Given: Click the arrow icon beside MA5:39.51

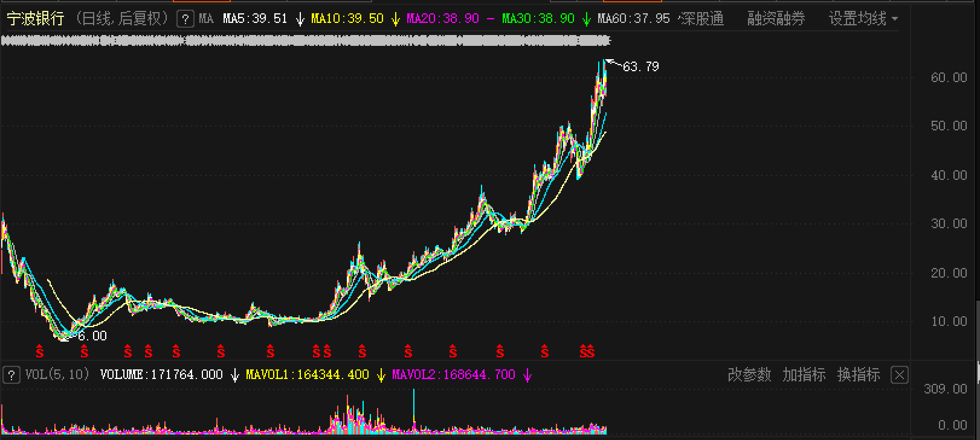Looking at the screenshot, I should 300,19.
